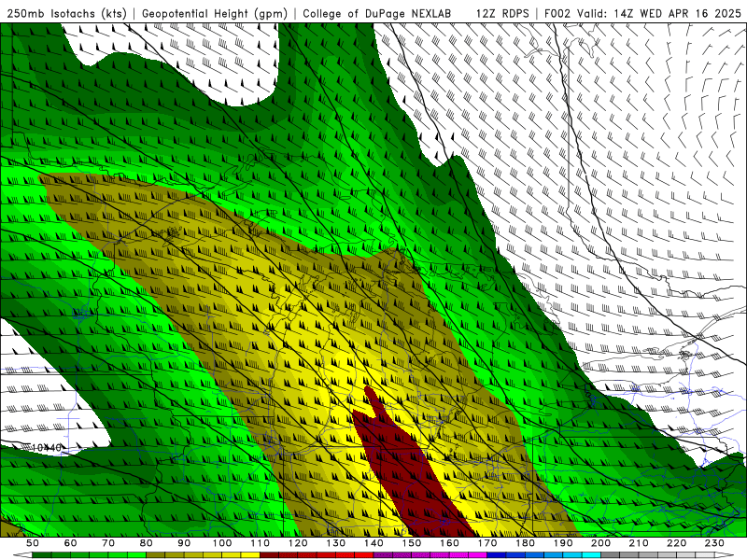This screenshot has height=560, width=747.
Task: Click the blue swatch right of 170
Action: click(x=497, y=555)
